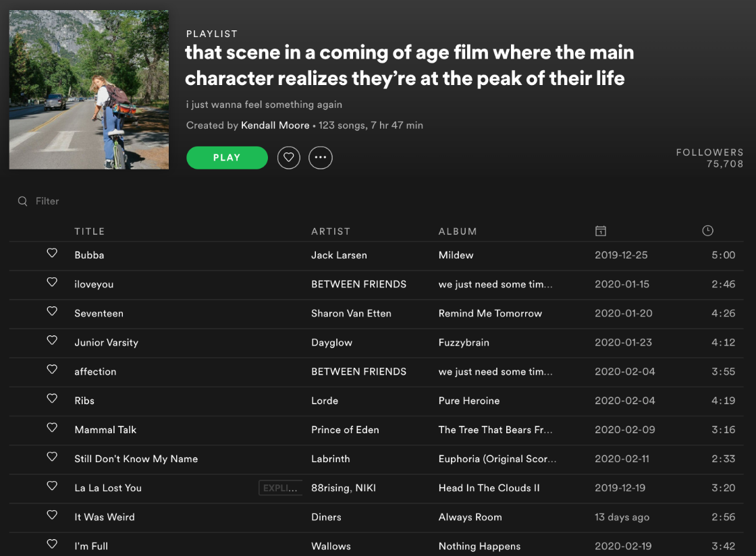
Task: Click the 13 days ago date cell
Action: pos(622,517)
